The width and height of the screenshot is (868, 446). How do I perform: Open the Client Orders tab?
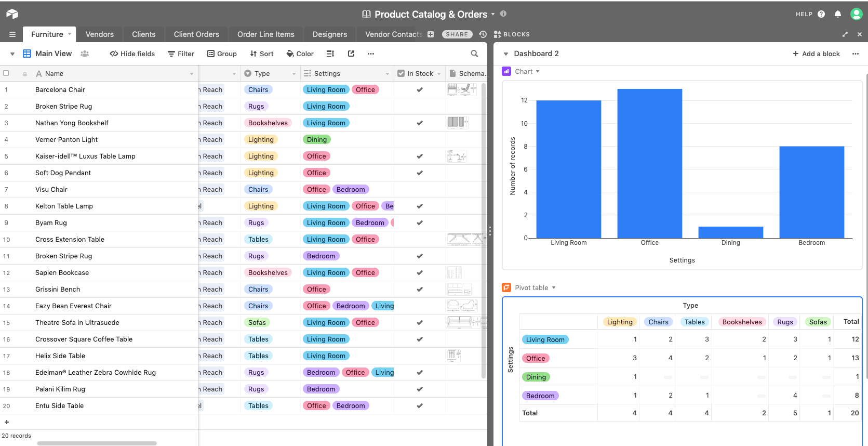[x=196, y=34]
